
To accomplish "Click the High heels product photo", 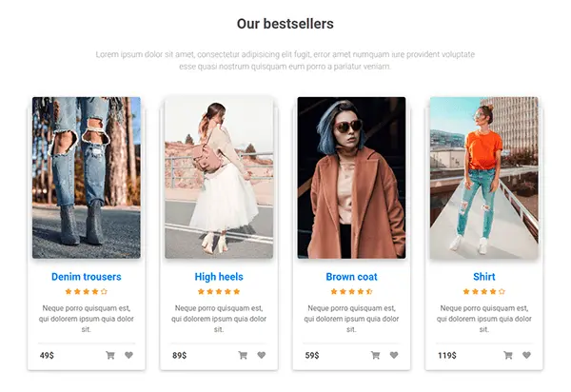I will tap(218, 177).
